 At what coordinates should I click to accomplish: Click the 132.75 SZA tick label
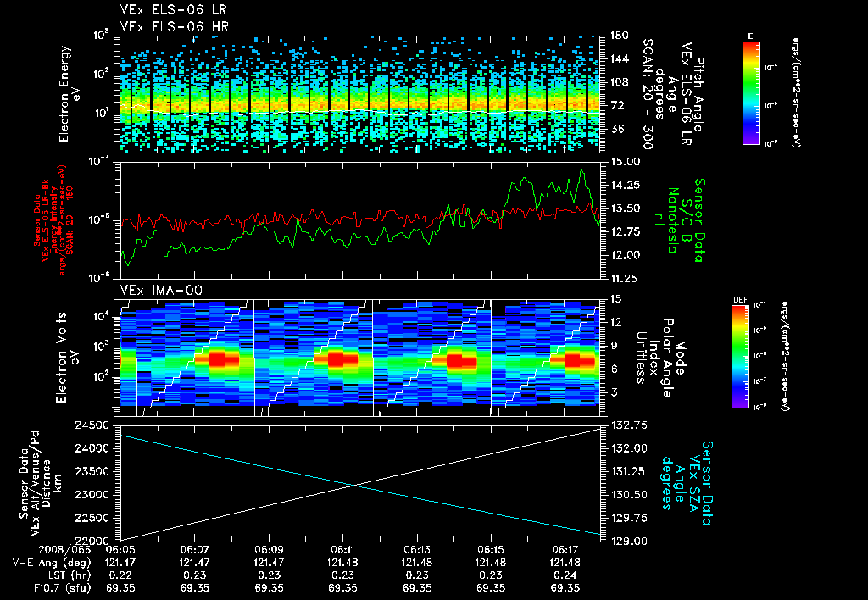tap(627, 425)
